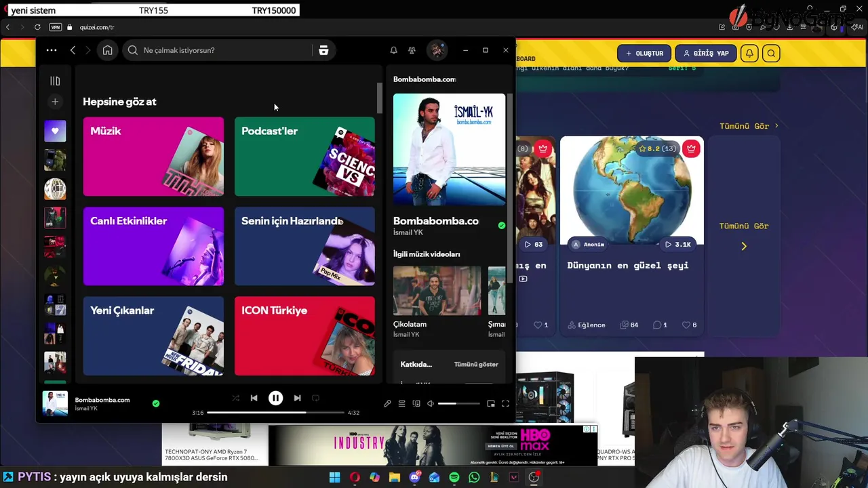Open quizei search icon

(771, 54)
